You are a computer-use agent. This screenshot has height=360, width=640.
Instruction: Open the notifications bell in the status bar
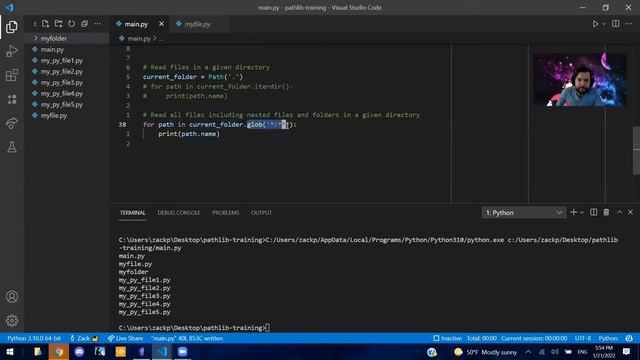[629, 338]
